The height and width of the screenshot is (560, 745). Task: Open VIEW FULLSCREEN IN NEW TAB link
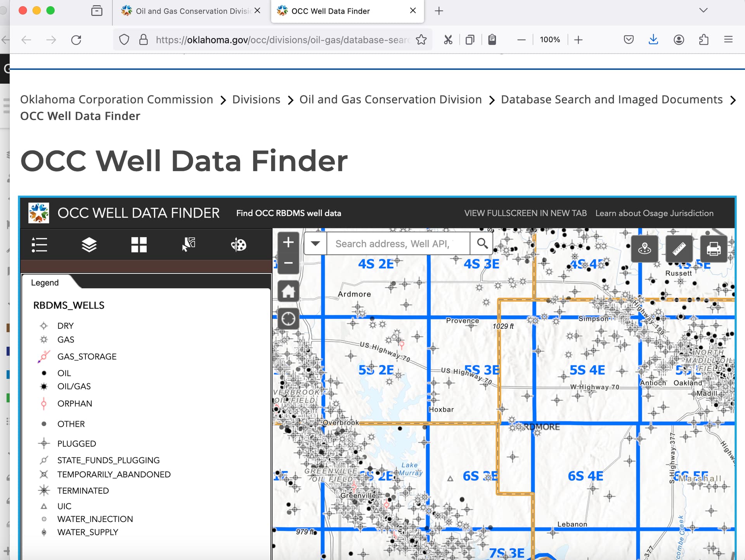(x=525, y=213)
